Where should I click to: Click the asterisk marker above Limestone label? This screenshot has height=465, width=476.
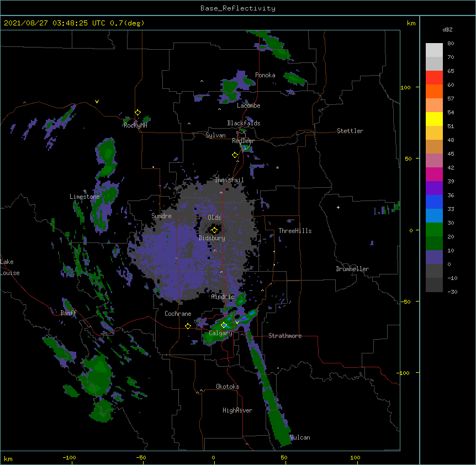click(x=84, y=191)
